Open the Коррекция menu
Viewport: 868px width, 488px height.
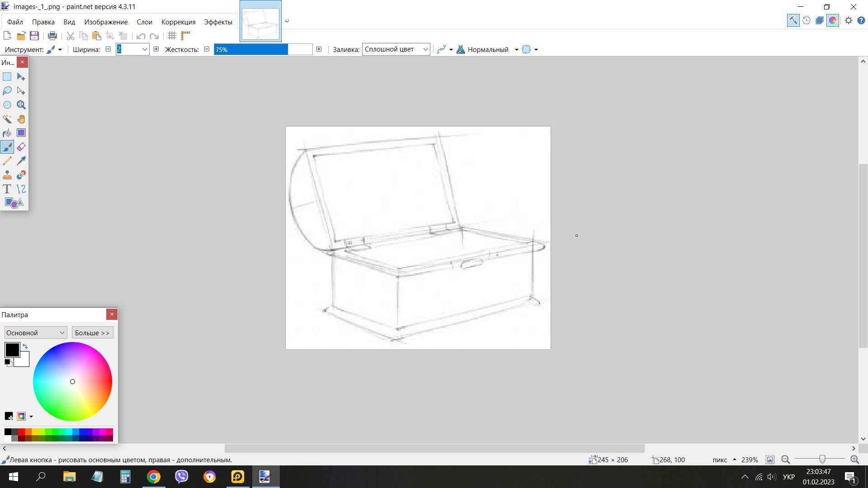tap(178, 22)
